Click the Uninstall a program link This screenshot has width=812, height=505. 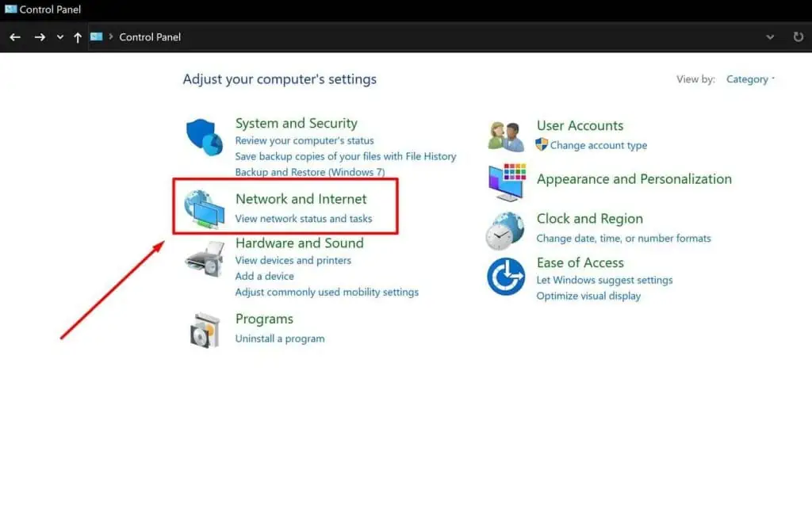(280, 339)
